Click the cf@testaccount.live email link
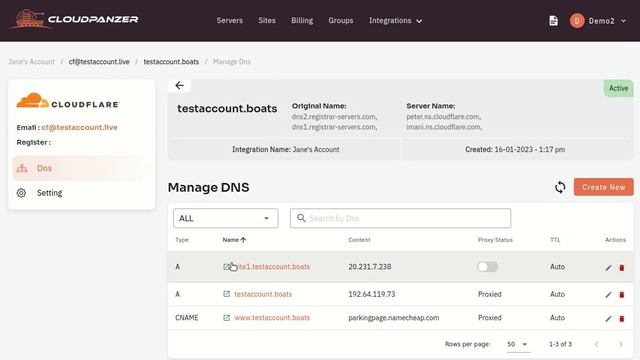Screen dimensions: 640x360 [79, 127]
